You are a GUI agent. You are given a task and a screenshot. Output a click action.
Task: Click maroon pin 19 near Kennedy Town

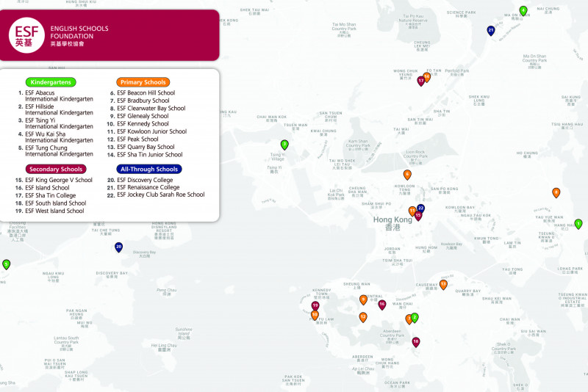315,306
